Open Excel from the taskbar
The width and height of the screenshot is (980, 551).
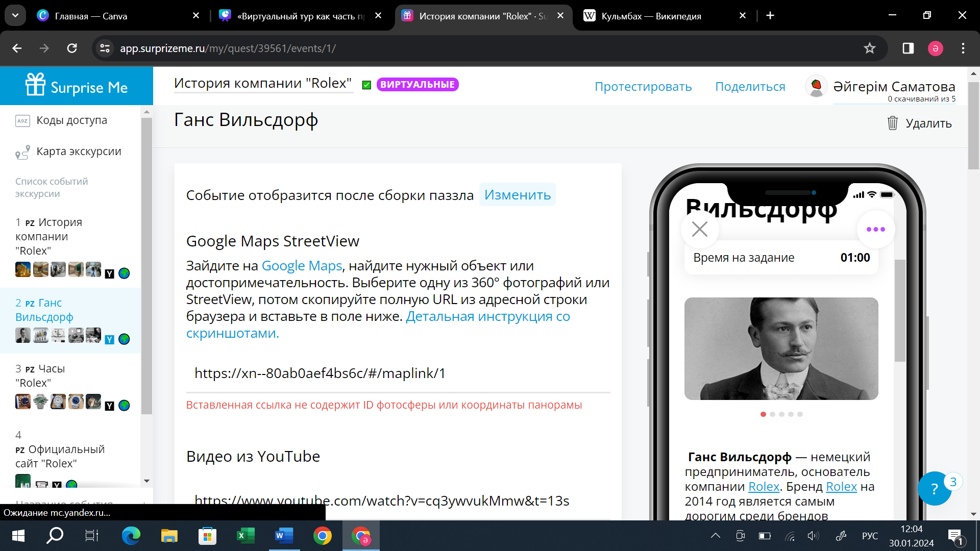pyautogui.click(x=246, y=536)
